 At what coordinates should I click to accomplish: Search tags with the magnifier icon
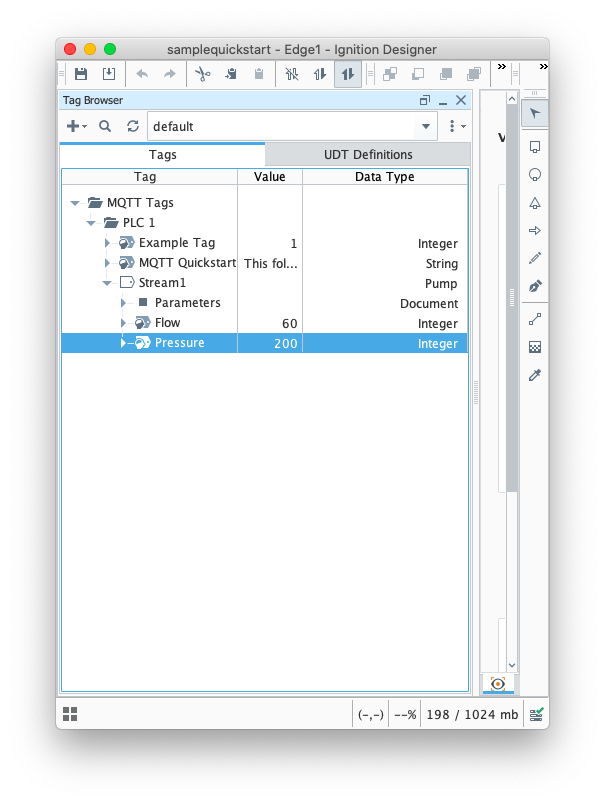click(105, 126)
